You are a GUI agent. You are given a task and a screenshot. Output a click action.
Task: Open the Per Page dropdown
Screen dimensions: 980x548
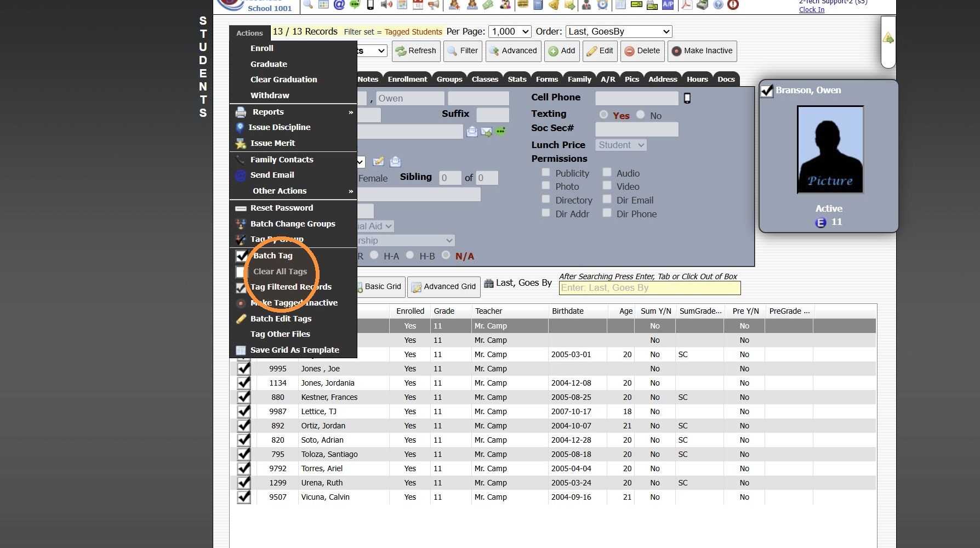(510, 32)
